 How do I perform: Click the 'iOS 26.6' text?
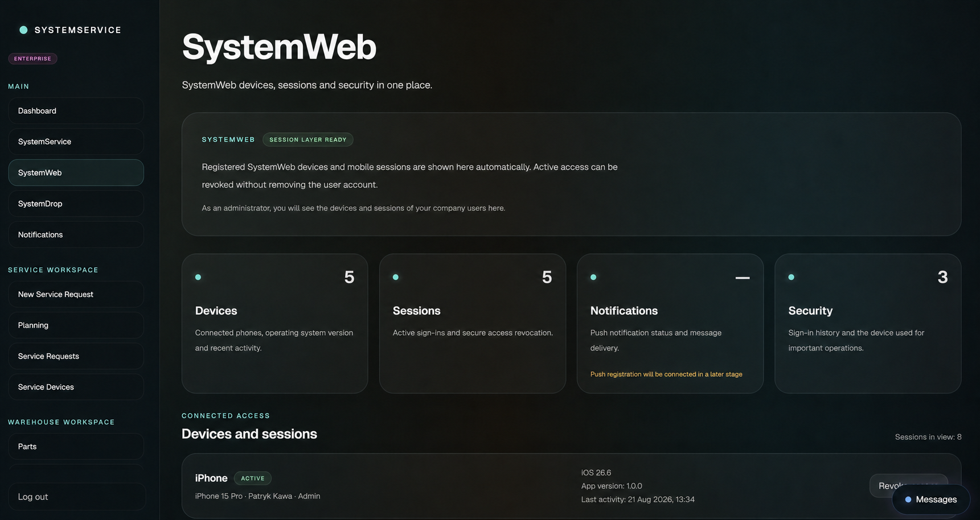coord(596,473)
